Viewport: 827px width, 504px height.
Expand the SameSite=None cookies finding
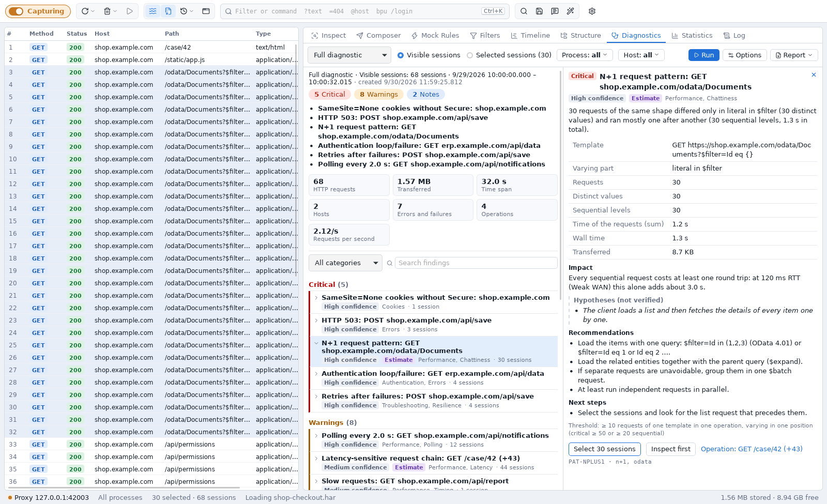[433, 302]
